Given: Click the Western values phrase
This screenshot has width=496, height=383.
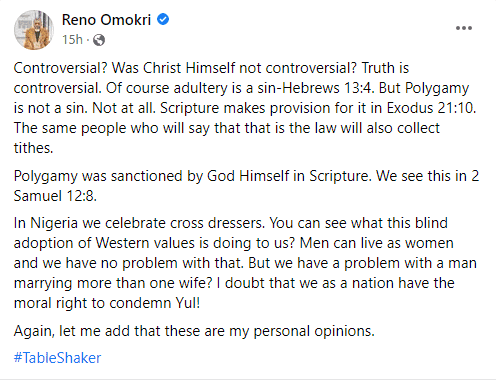Looking at the screenshot, I should click(145, 243).
